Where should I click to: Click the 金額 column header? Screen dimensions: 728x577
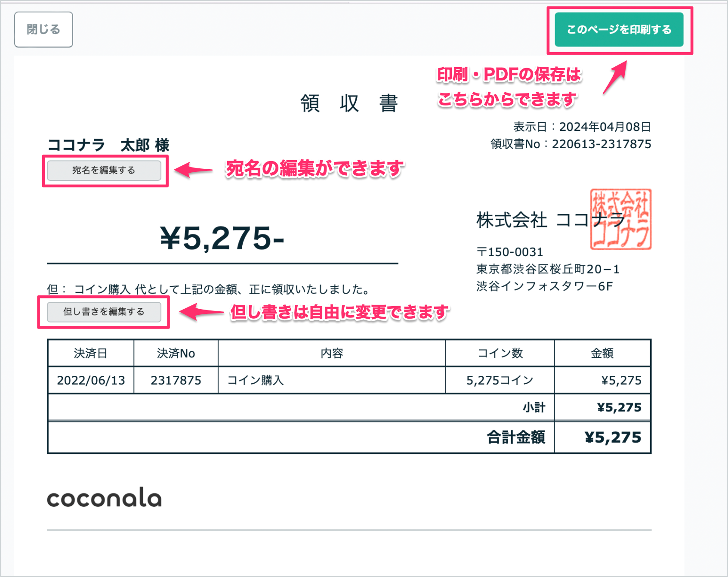click(x=602, y=353)
